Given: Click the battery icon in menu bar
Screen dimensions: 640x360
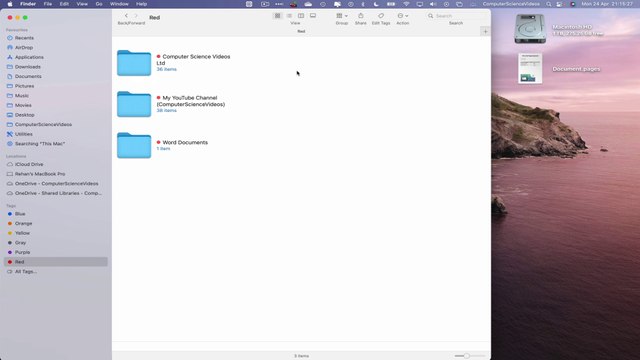Looking at the screenshot, I should point(391,4).
